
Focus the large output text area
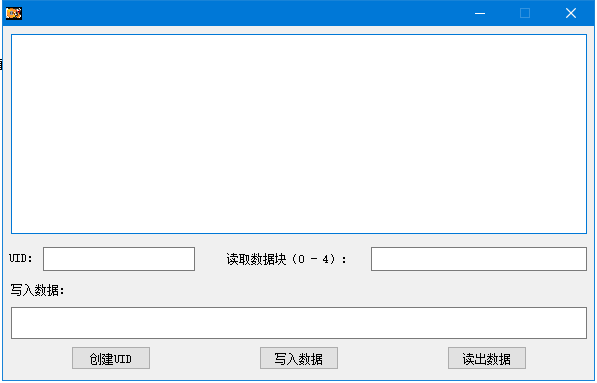coord(299,134)
